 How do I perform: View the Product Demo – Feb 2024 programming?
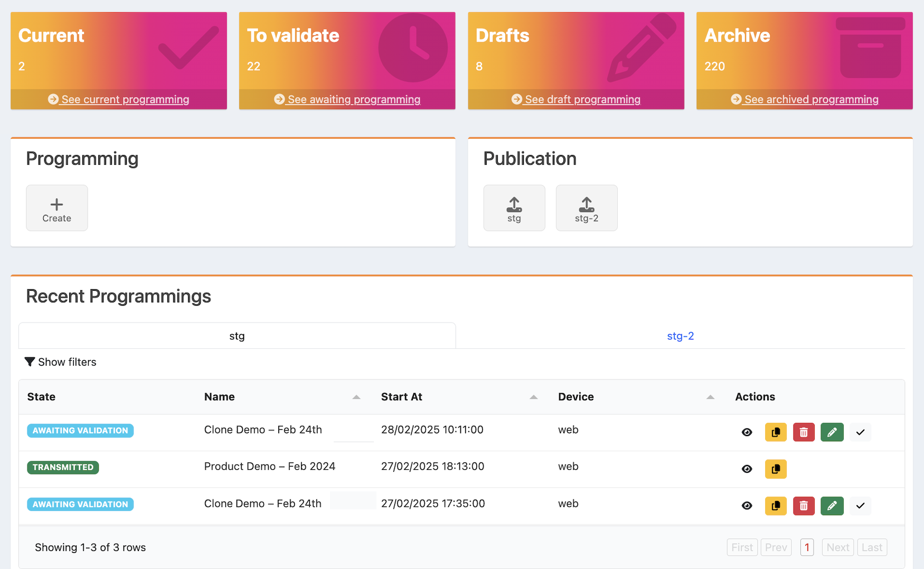[x=747, y=469]
